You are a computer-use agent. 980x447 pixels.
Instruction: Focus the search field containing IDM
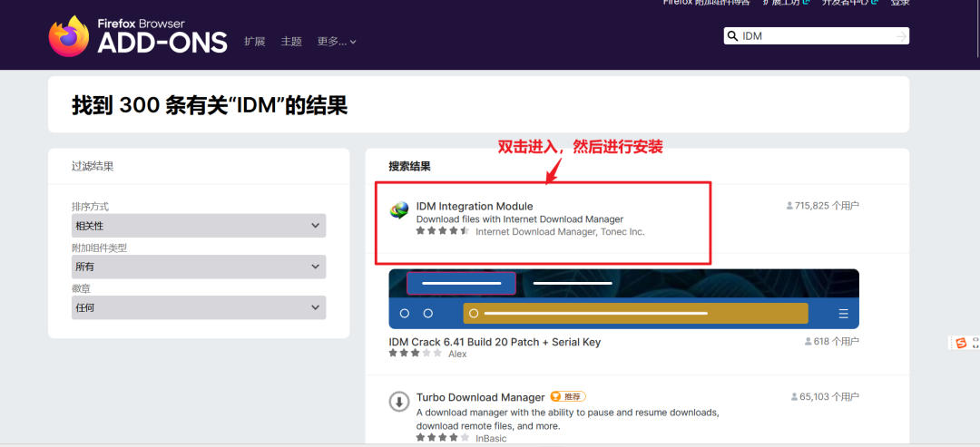coord(816,36)
